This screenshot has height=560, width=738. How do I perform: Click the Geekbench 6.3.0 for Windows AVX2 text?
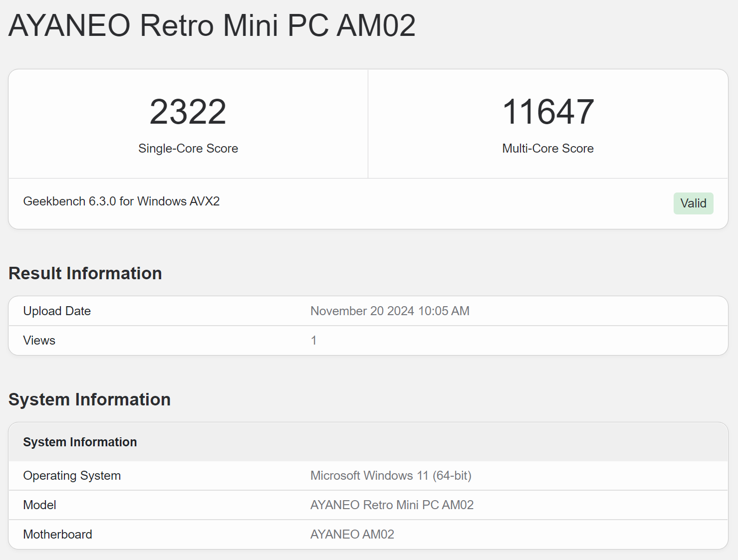point(121,201)
